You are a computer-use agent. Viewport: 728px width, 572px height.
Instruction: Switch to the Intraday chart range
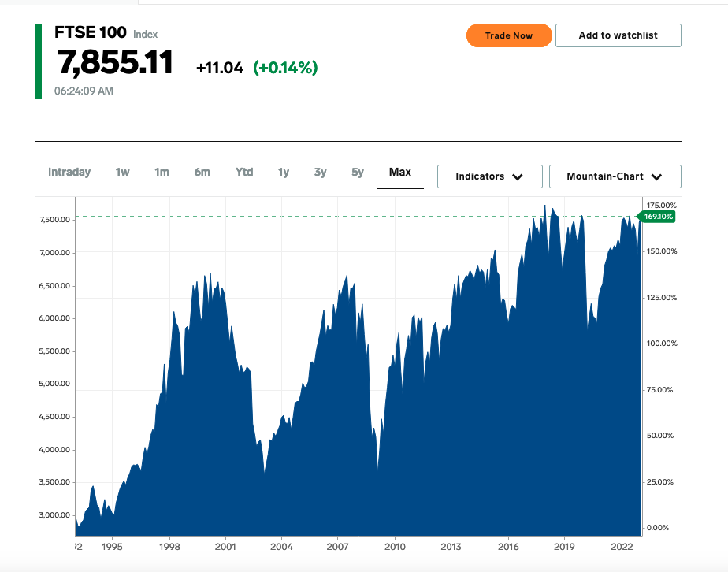(x=69, y=173)
